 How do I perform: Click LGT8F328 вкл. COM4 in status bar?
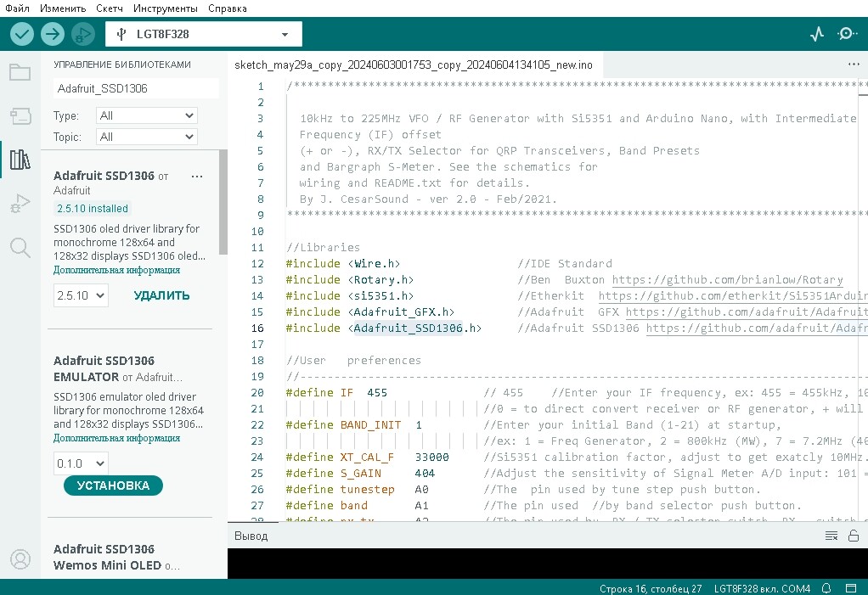762,588
